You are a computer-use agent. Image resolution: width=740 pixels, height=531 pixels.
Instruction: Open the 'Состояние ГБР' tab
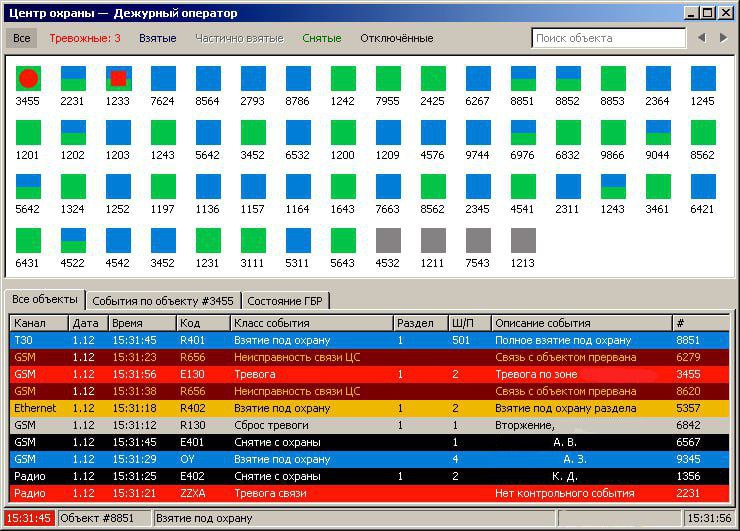click(x=284, y=300)
